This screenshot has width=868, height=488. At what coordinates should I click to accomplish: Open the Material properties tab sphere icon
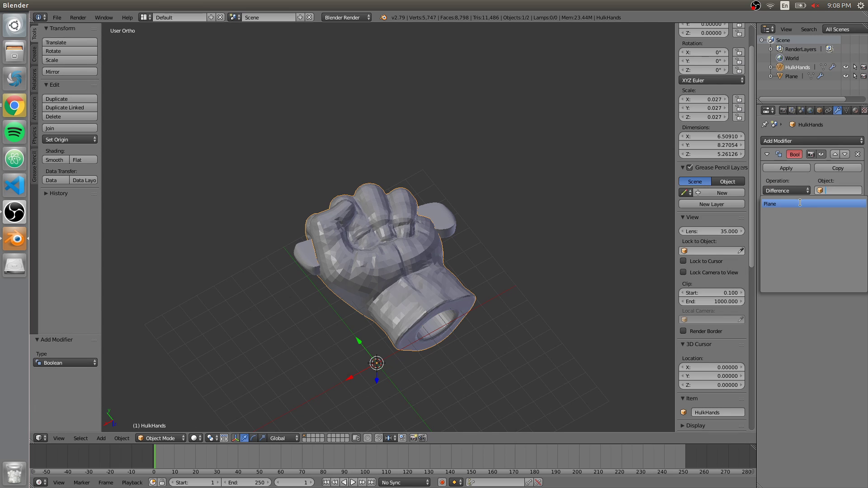[855, 110]
